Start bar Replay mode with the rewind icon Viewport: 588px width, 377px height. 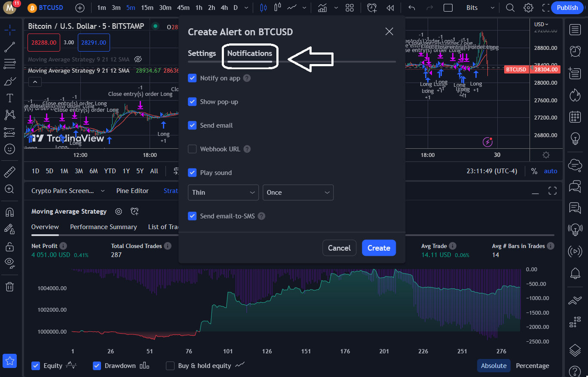(390, 7)
